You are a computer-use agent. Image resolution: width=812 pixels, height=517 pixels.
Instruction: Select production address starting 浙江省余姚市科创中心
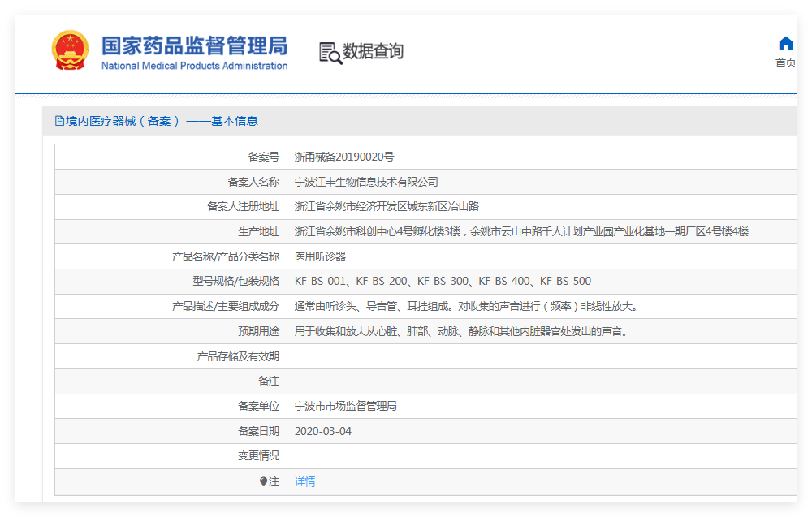(521, 231)
